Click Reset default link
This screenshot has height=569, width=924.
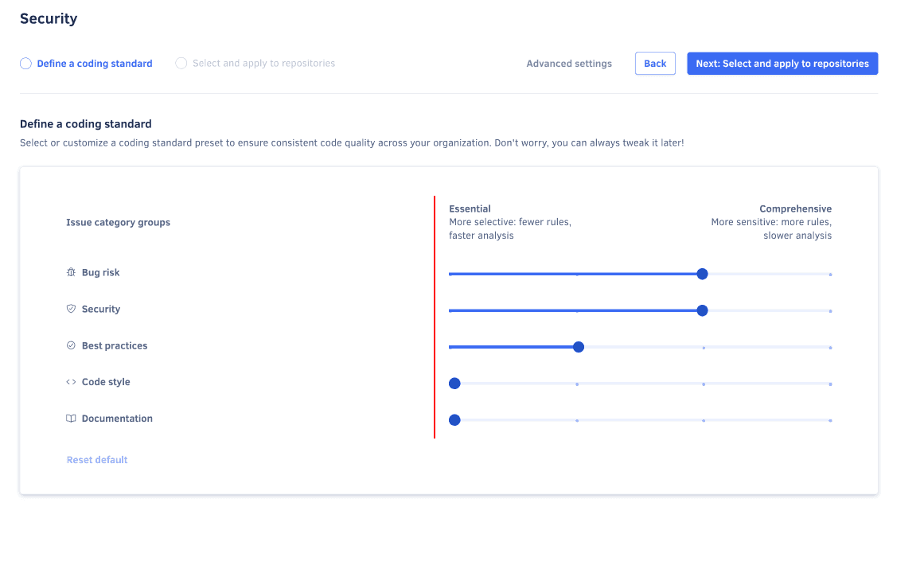97,460
